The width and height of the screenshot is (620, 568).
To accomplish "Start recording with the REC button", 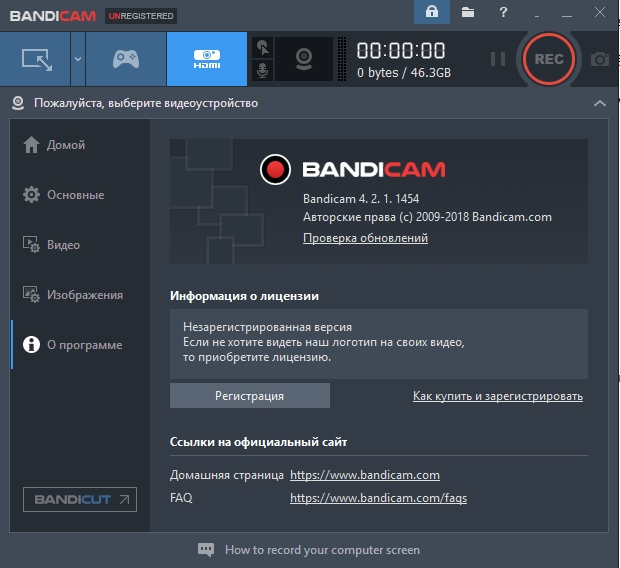I will point(549,59).
